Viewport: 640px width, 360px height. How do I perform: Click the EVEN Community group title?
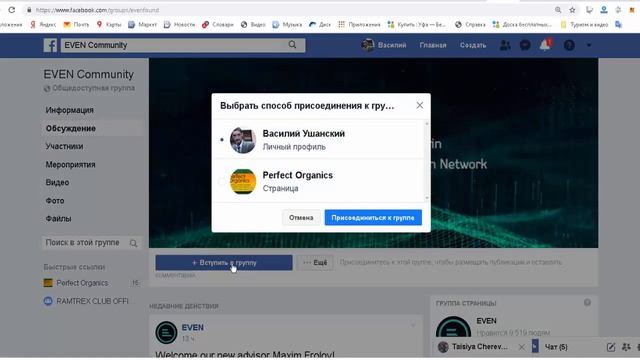[89, 74]
